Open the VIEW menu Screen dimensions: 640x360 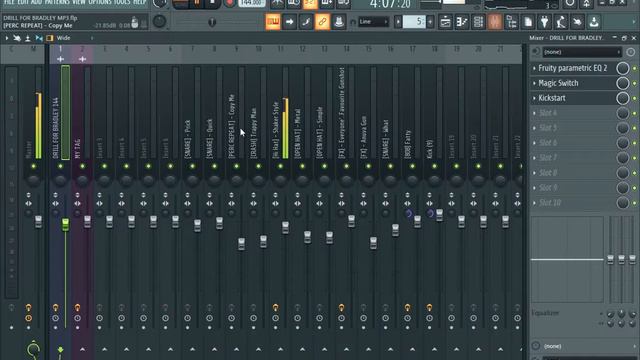79,2
